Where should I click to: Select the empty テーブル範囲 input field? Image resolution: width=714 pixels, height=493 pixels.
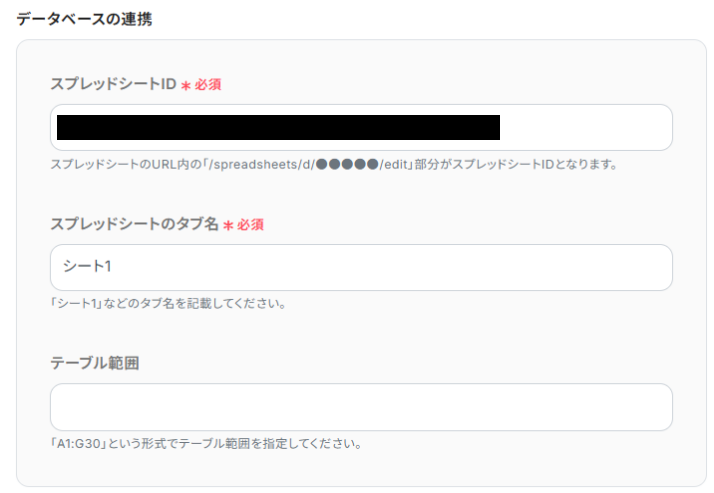click(x=361, y=407)
